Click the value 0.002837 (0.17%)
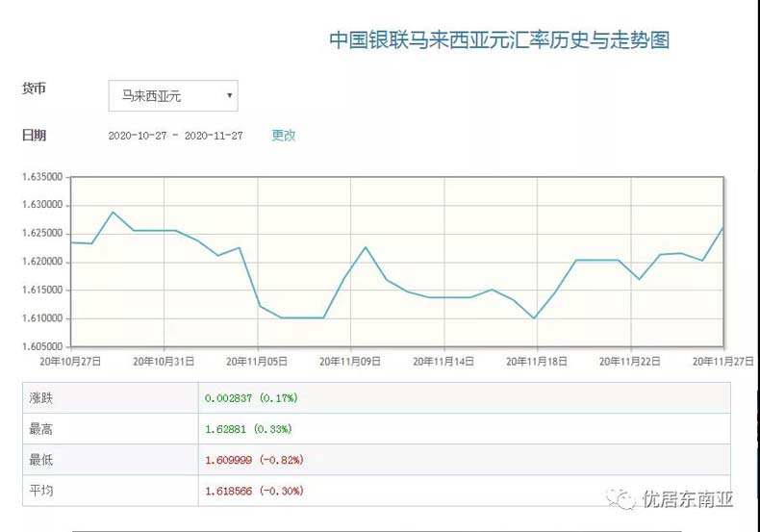This screenshot has height=532, width=760. 251,398
